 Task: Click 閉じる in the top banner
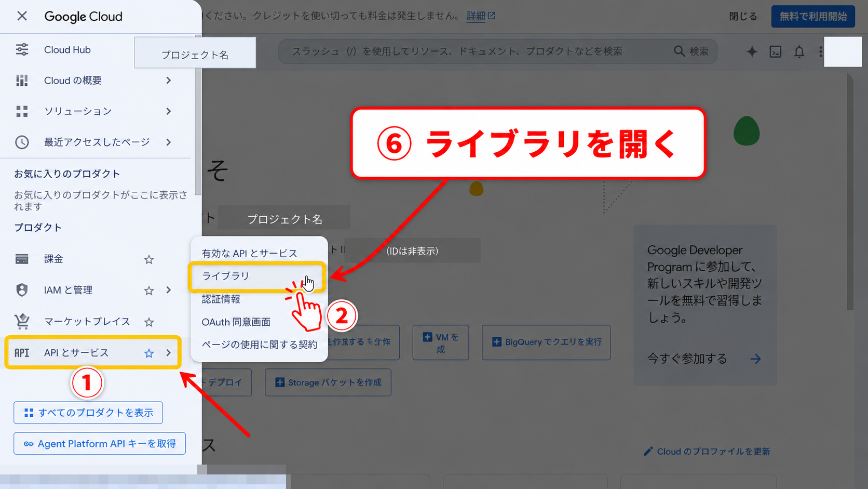pos(743,17)
